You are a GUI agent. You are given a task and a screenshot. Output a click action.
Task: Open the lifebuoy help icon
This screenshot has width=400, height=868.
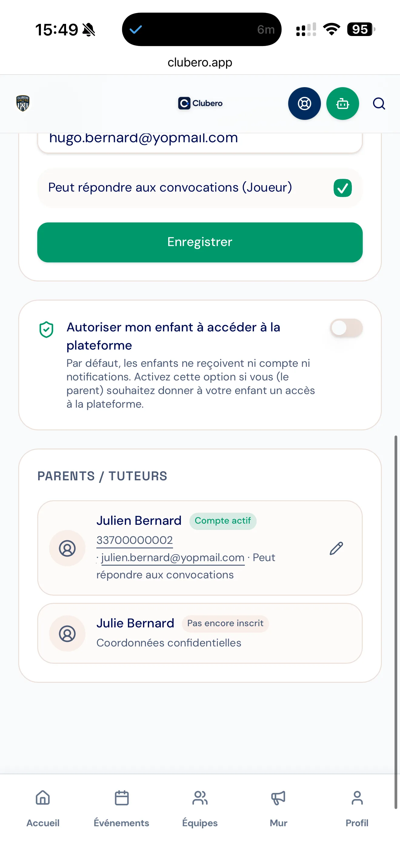304,104
